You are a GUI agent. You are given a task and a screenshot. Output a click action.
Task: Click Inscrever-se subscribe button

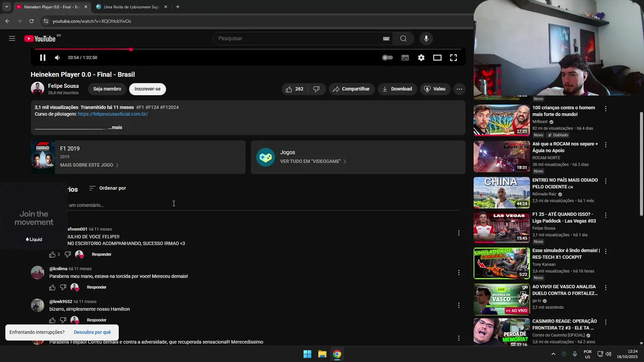(147, 89)
